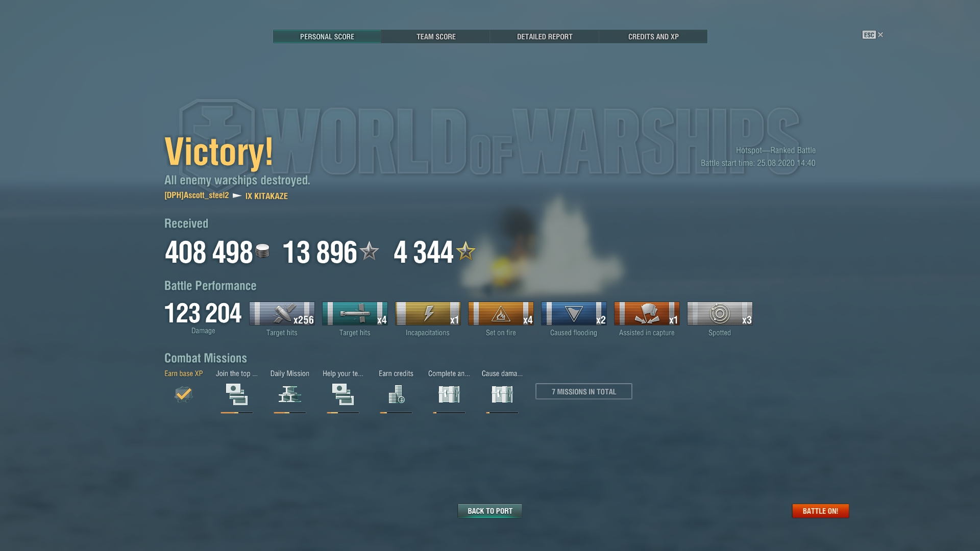980x551 pixels.
Task: Open the Detailed Report tab
Action: click(545, 37)
